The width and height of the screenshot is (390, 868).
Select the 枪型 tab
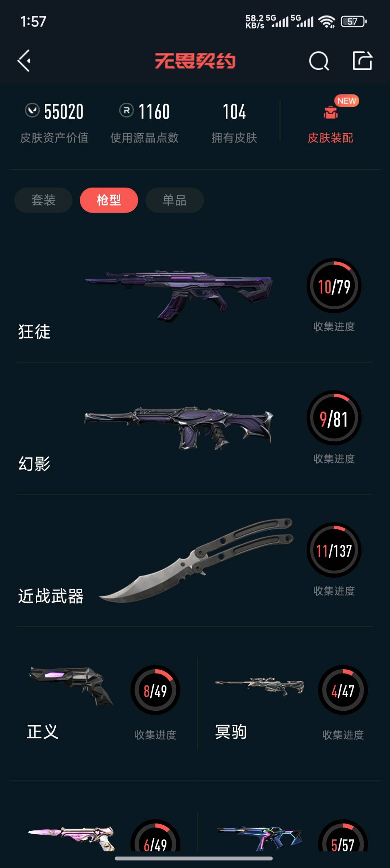109,200
